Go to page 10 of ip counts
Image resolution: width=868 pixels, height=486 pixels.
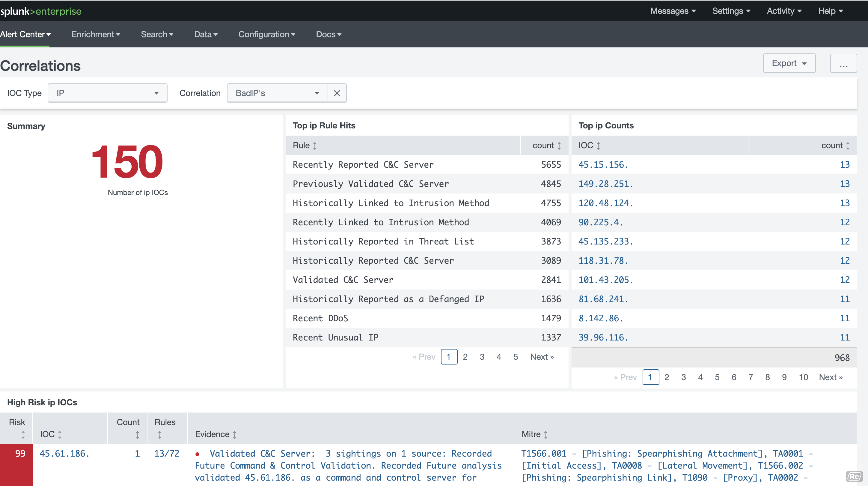click(803, 377)
